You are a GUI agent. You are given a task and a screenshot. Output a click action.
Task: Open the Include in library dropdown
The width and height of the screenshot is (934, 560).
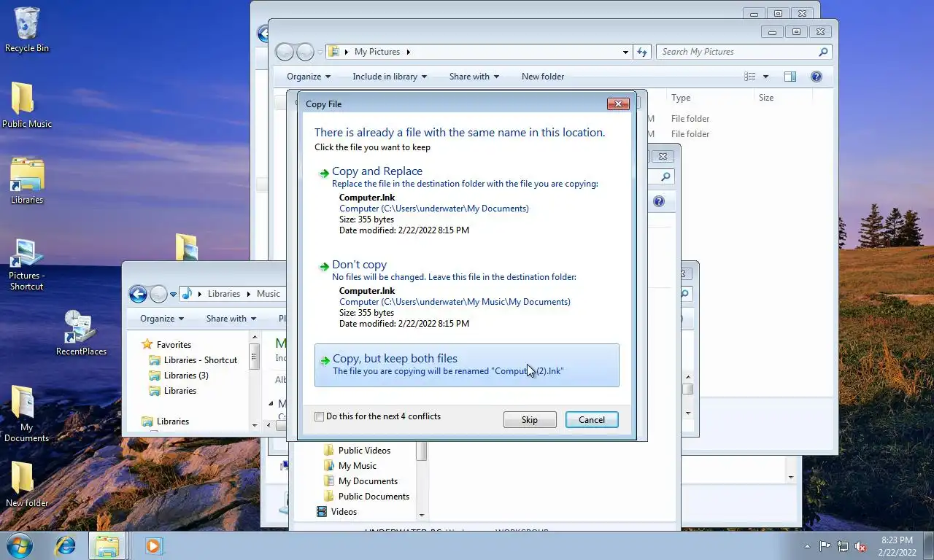pos(390,77)
